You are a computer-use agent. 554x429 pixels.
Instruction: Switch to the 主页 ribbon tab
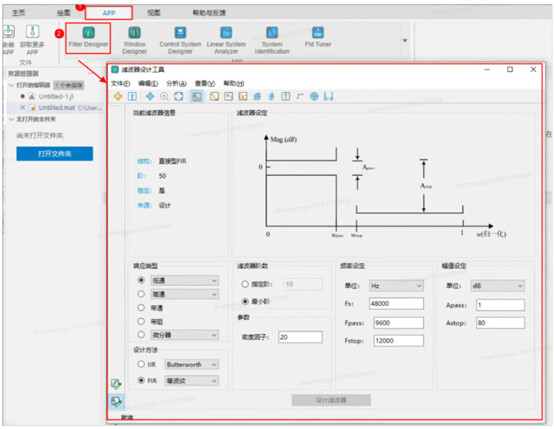(x=18, y=13)
